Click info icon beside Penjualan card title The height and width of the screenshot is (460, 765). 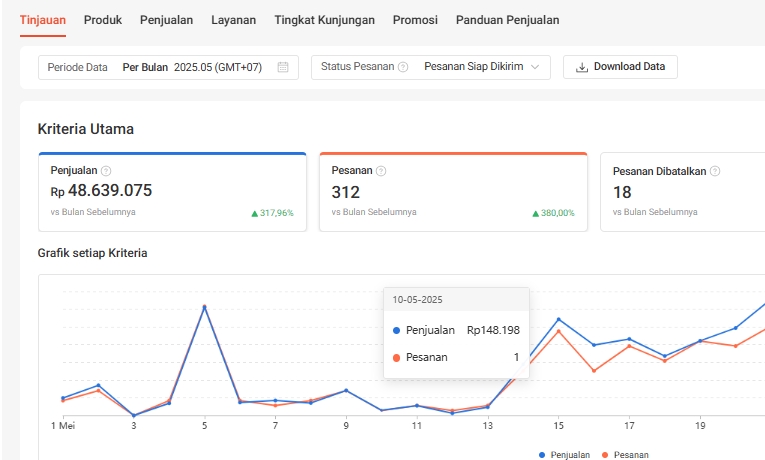pyautogui.click(x=106, y=171)
